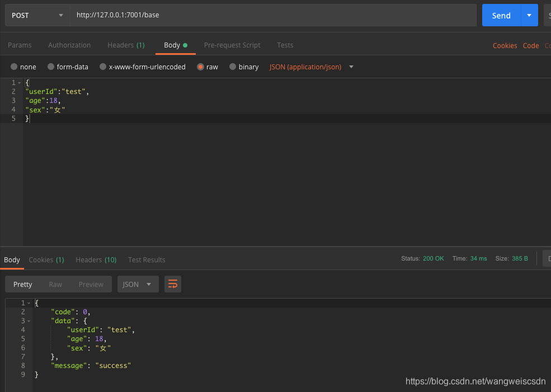This screenshot has width=551, height=392.
Task: Collapse the response data object fold arrow
Action: coord(29,321)
